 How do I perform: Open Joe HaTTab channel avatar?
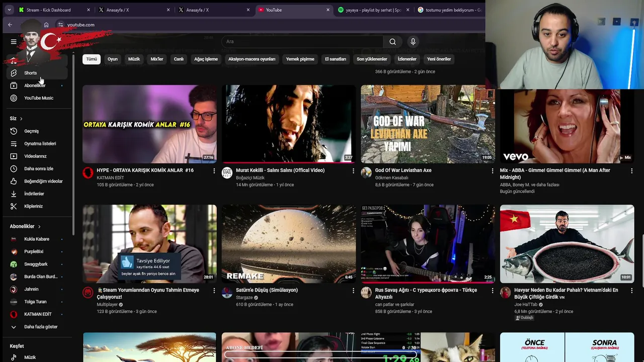[505, 293]
